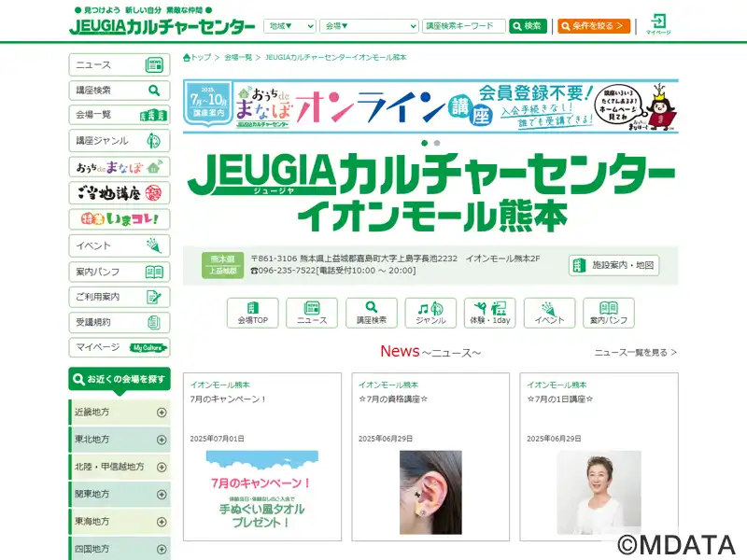The width and height of the screenshot is (747, 560).
Task: Open 会場一覧 in the sidebar menu
Action: click(120, 115)
